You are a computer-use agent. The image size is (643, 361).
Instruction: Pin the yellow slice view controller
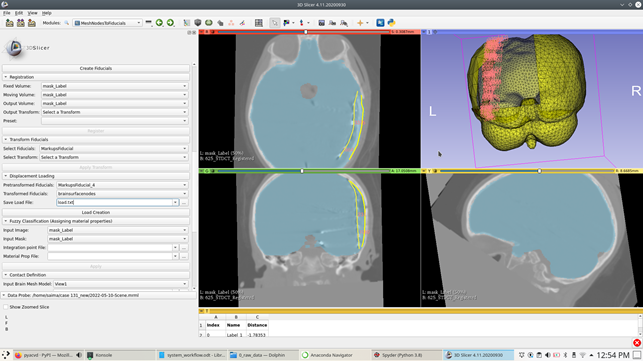tap(424, 171)
